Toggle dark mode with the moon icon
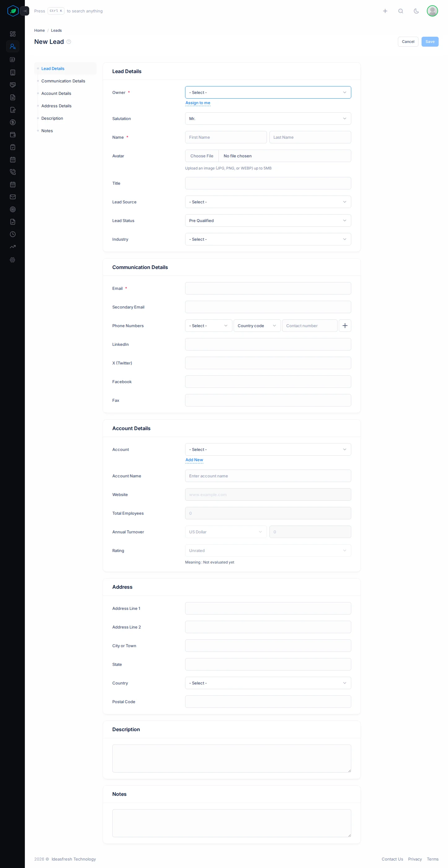 (x=416, y=11)
